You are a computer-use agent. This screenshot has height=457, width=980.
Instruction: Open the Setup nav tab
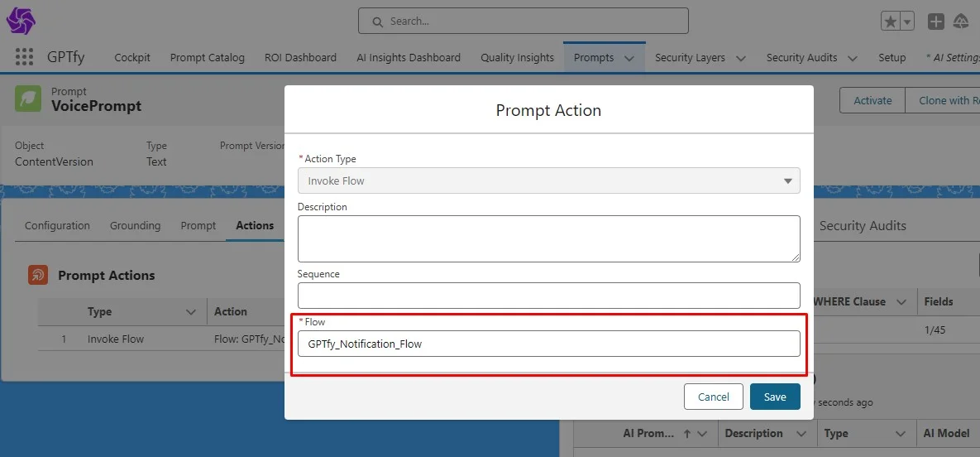click(892, 58)
